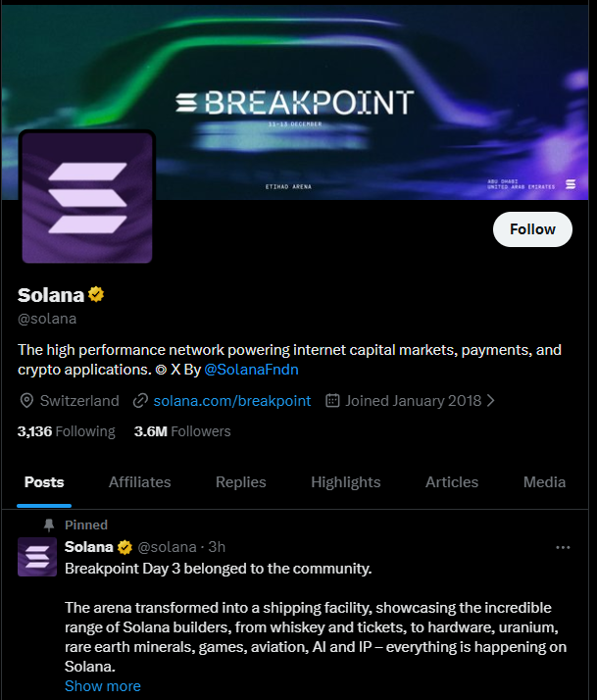Open the @SolanaFndn mention link
The width and height of the screenshot is (597, 700).
point(251,369)
